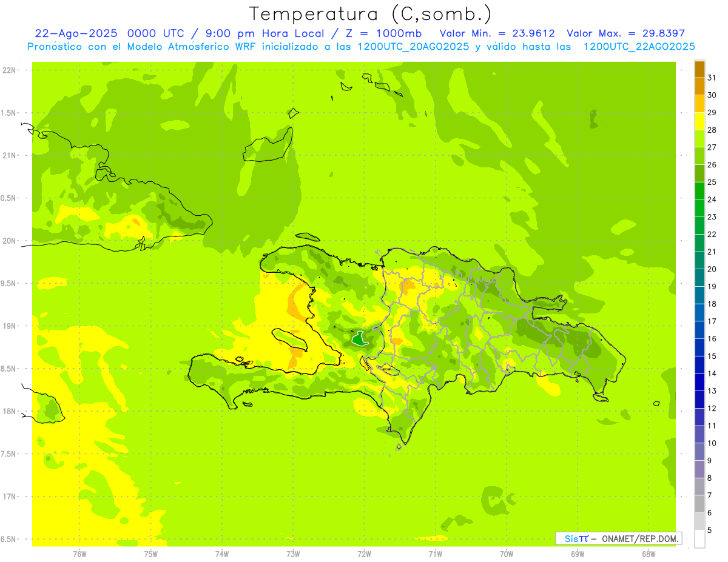Click the '73W' longitude label
Screen dimensions: 728x562
point(293,554)
